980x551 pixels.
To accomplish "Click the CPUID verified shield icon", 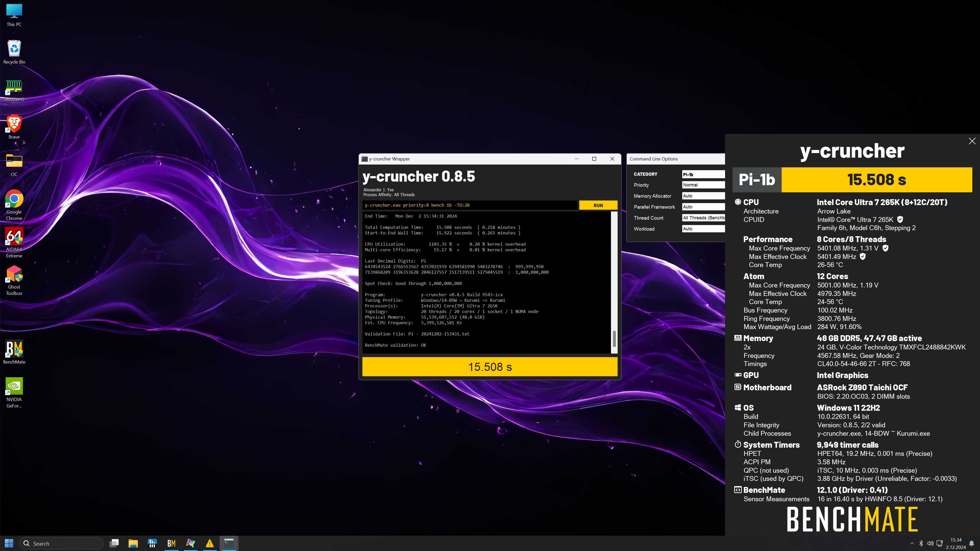I will [900, 219].
